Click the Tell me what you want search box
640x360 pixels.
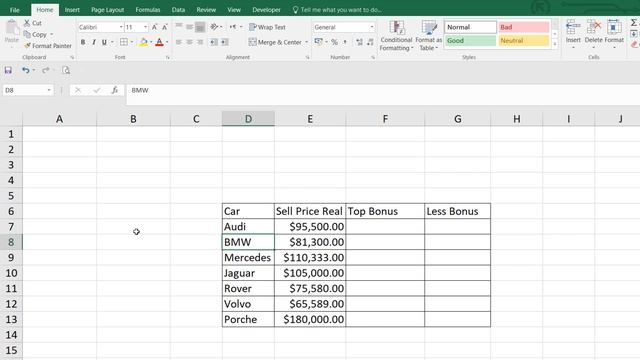[x=337, y=10]
